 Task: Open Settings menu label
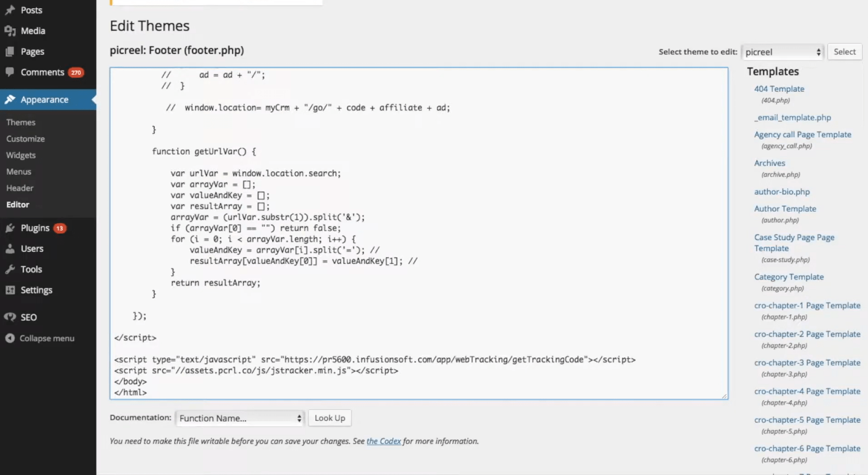[x=36, y=290]
